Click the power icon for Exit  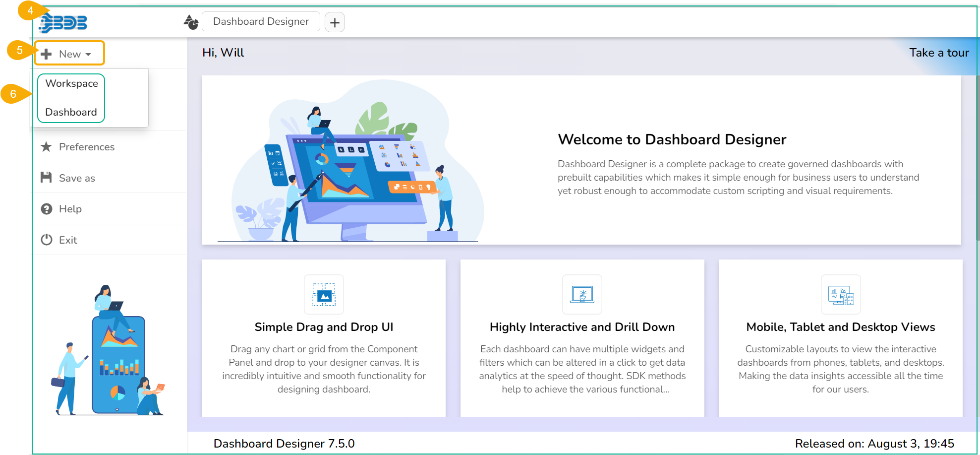[46, 240]
